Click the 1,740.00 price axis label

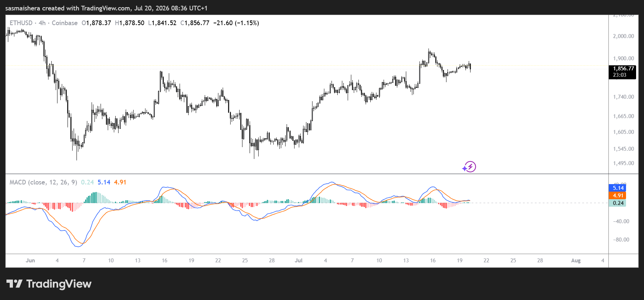coord(624,97)
